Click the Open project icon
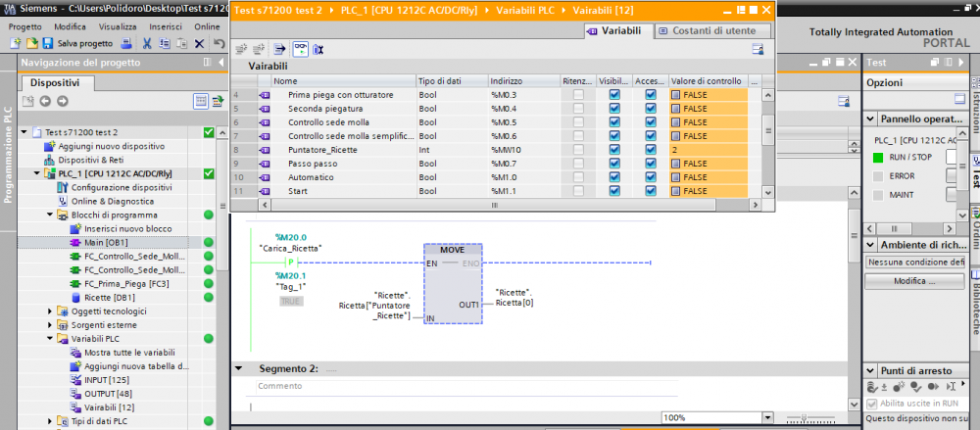 coord(32,43)
